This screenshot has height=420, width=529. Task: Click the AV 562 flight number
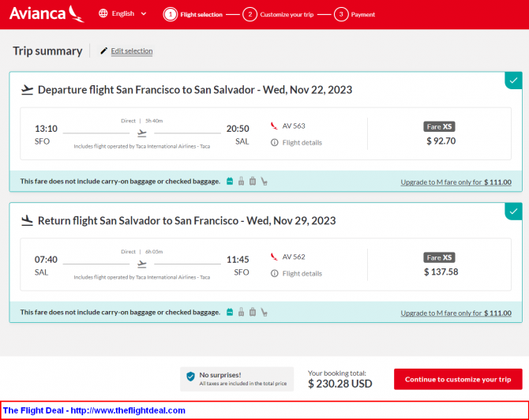(294, 257)
